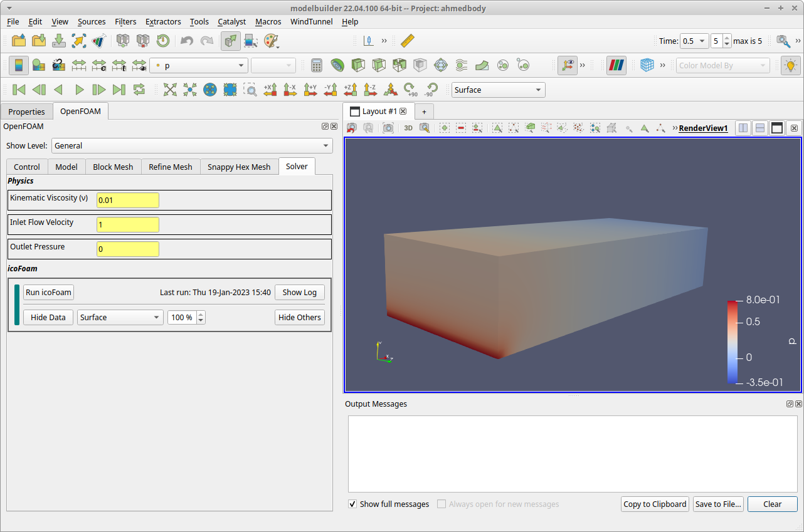The image size is (804, 532).
Task: Toggle the color legend visibility icon
Action: point(19,65)
